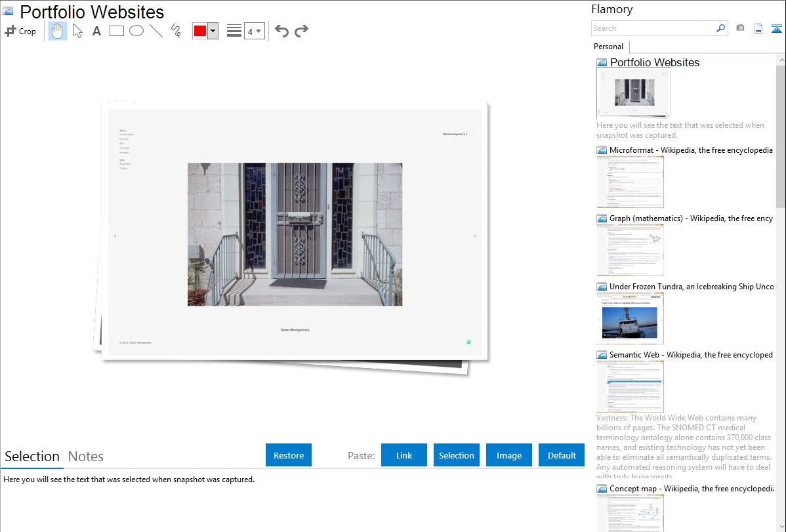Image resolution: width=786 pixels, height=532 pixels.
Task: Click the red color swatch
Action: (x=200, y=31)
